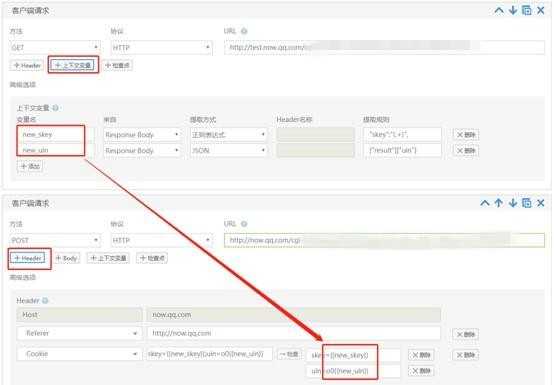
Task: Click + Header button in GET request
Action: 27,65
